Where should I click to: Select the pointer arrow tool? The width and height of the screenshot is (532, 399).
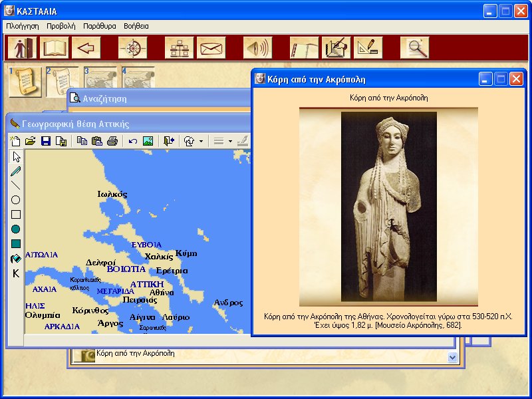point(16,157)
